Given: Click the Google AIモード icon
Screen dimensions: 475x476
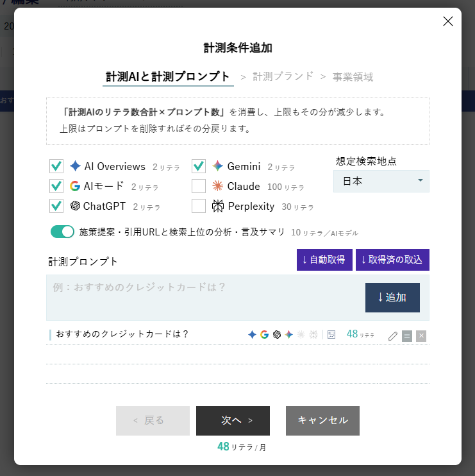Looking at the screenshot, I should pos(75,186).
